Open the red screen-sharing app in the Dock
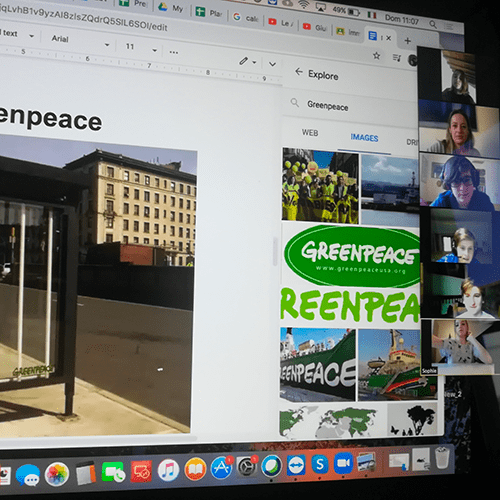This screenshot has width=500, height=500. [141, 471]
